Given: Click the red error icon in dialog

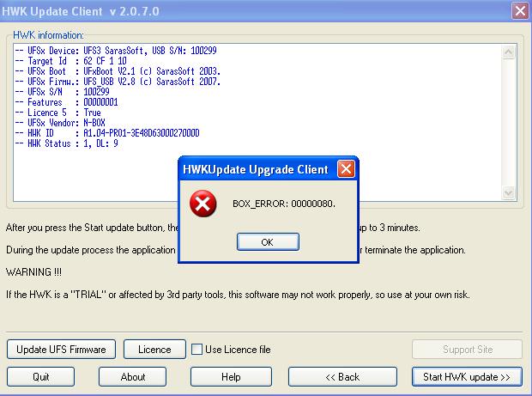Looking at the screenshot, I should (x=203, y=204).
